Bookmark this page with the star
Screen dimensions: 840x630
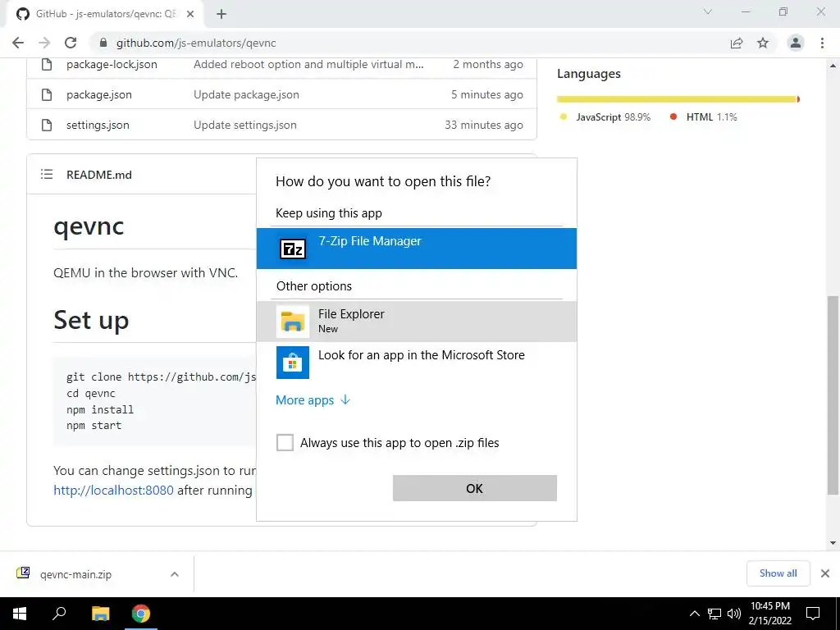point(763,43)
